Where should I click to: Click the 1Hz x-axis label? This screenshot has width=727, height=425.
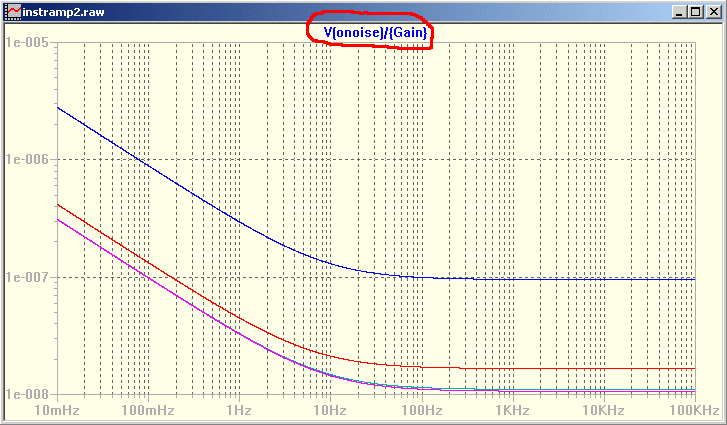pyautogui.click(x=239, y=410)
